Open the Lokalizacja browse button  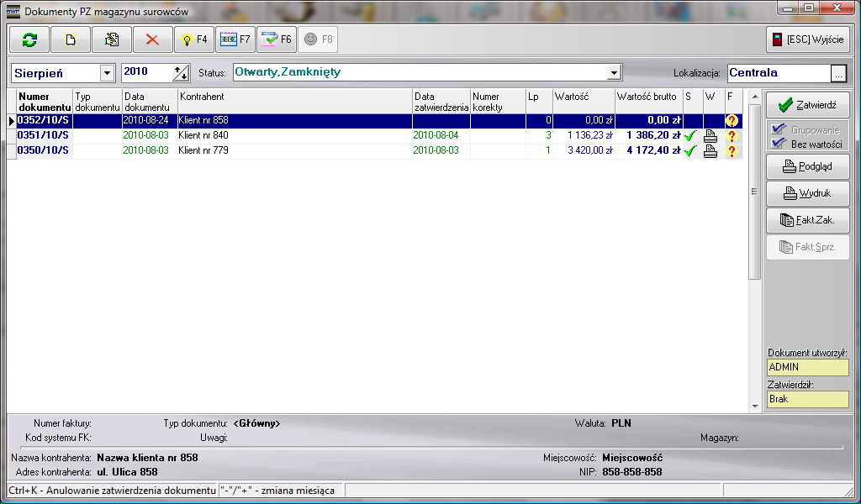[x=837, y=73]
